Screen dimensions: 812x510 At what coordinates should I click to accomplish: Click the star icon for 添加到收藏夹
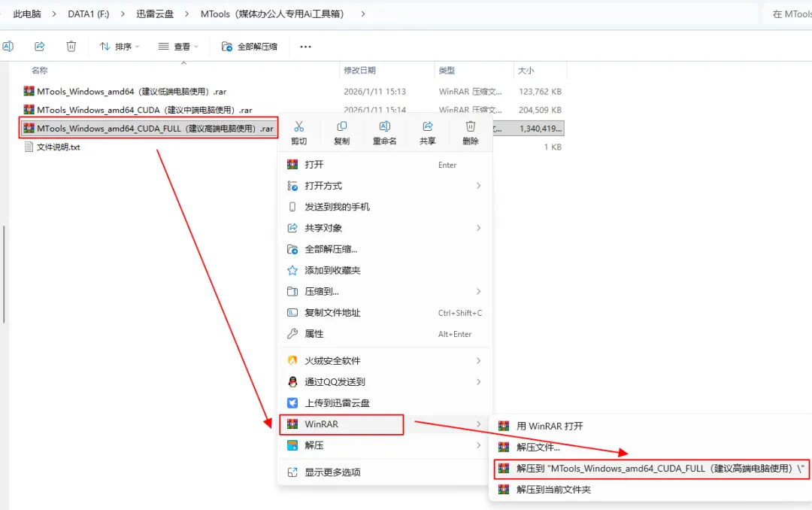point(292,271)
